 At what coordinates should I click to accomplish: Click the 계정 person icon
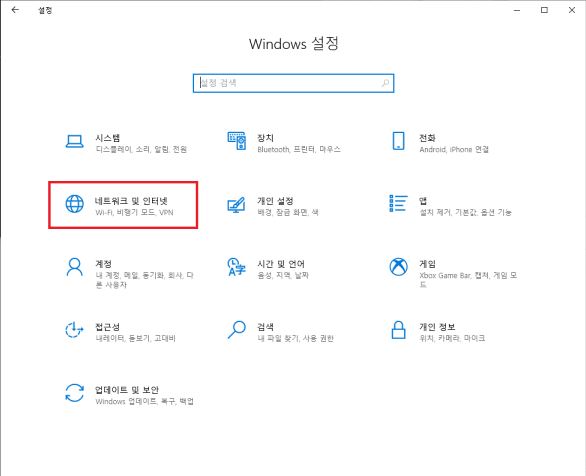pos(74,267)
